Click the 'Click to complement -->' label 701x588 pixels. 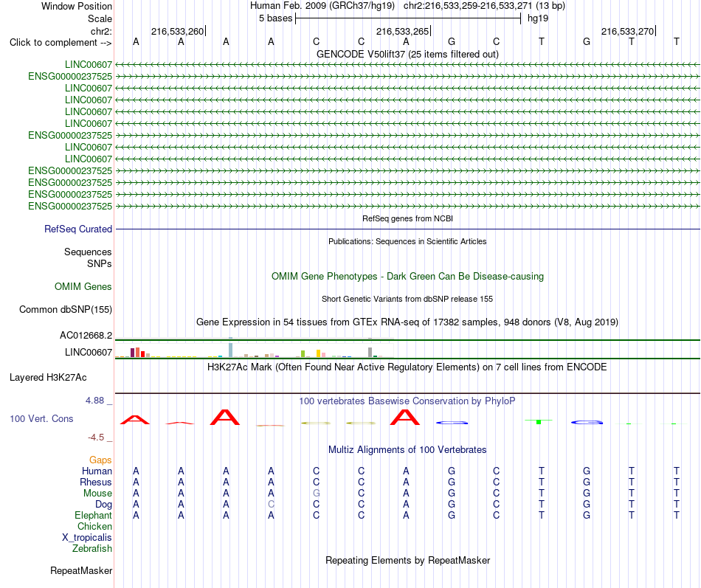[61, 43]
